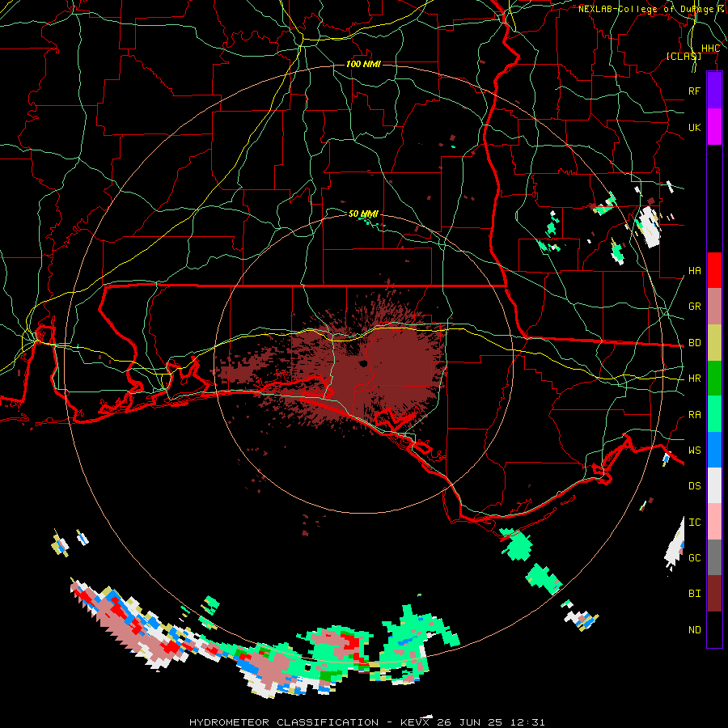Screen dimensions: 728x728
Task: Click the dark green HR legend swatch
Action: click(714, 379)
